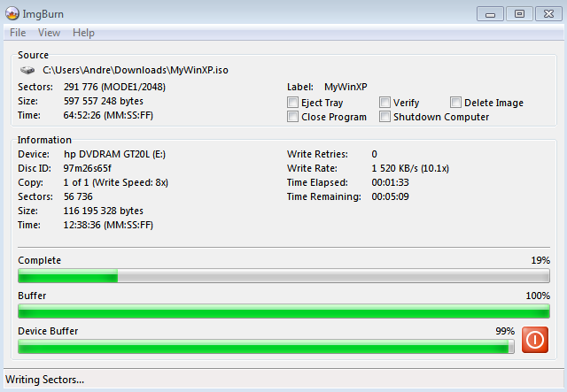
Task: Click the red abort burn button
Action: click(x=535, y=341)
